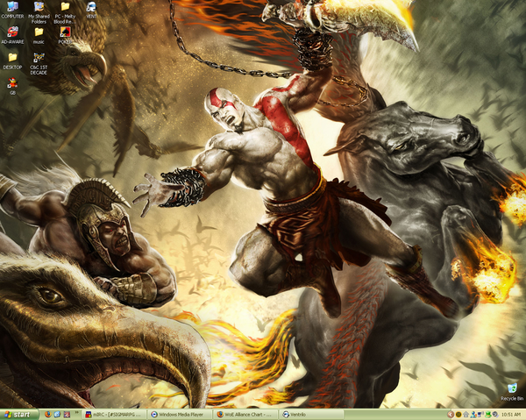The height and width of the screenshot is (420, 526).
Task: Select the DESKTOP folder icon
Action: (12, 61)
